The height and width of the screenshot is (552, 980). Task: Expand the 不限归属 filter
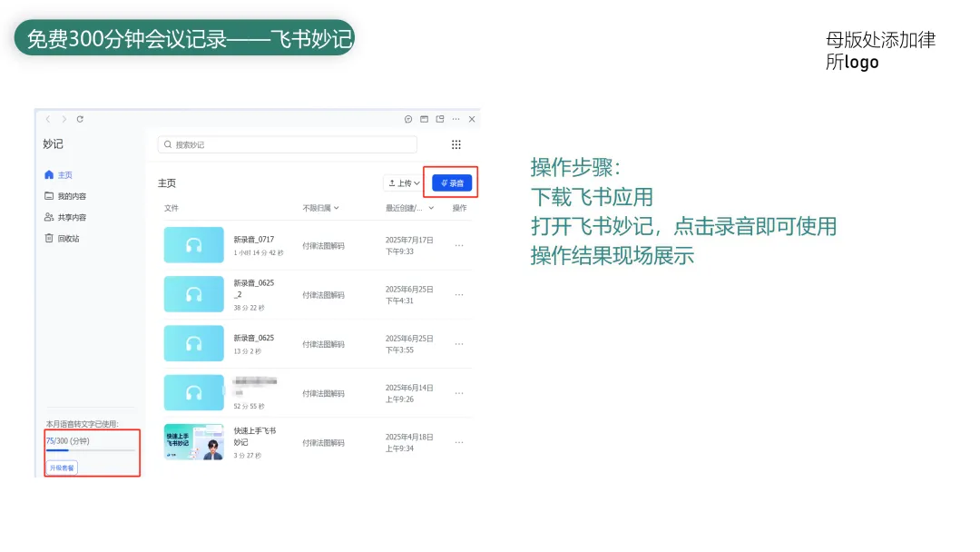(320, 208)
